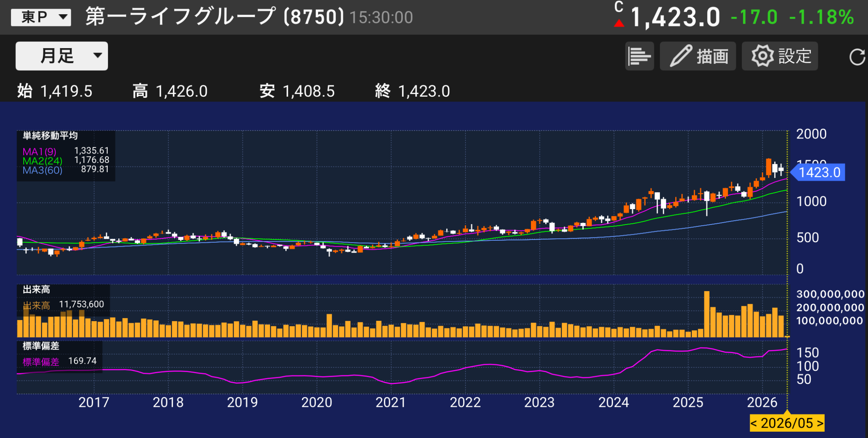868x438 pixels.
Task: Click the 出来高 volume panel title
Action: (x=36, y=290)
